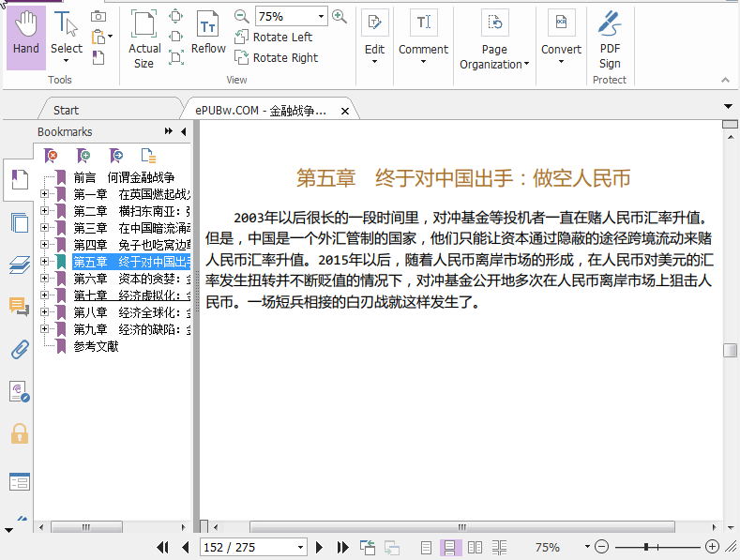Screen dimensions: 740x560
Task: Click the Set bookmark destination icon
Action: coord(116,155)
